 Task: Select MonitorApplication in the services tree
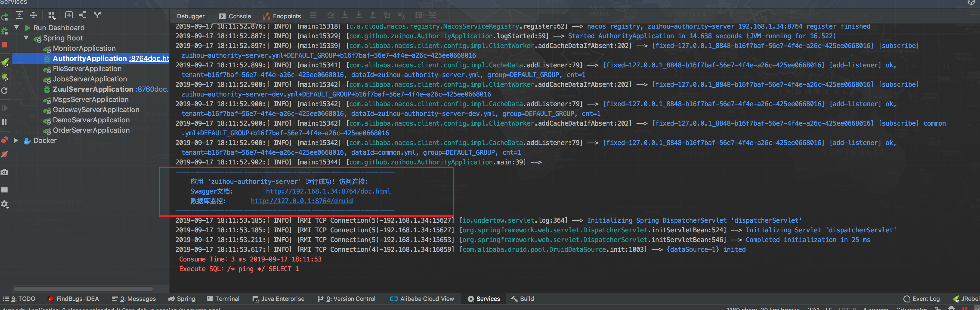84,48
